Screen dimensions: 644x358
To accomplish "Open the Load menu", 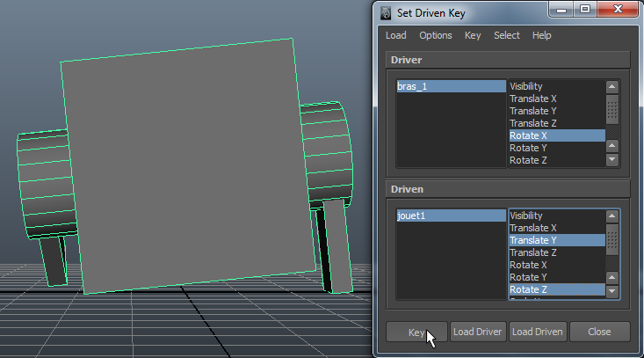I will 395,35.
